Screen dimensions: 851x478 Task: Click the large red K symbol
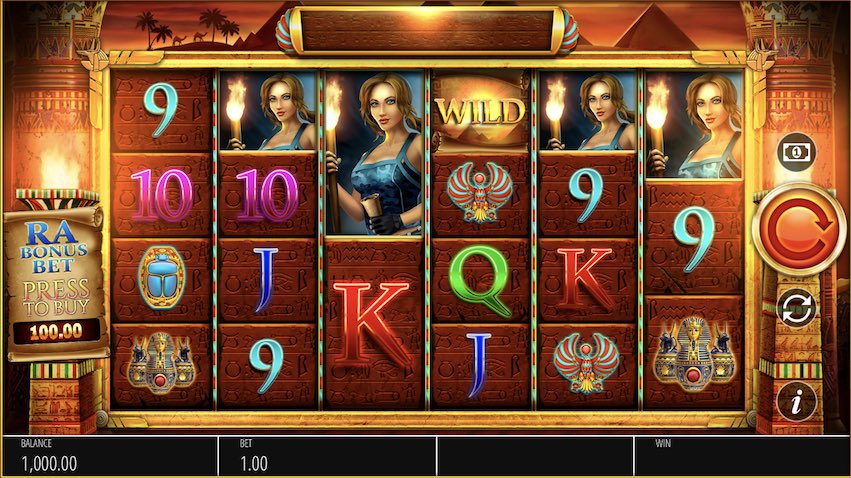373,324
